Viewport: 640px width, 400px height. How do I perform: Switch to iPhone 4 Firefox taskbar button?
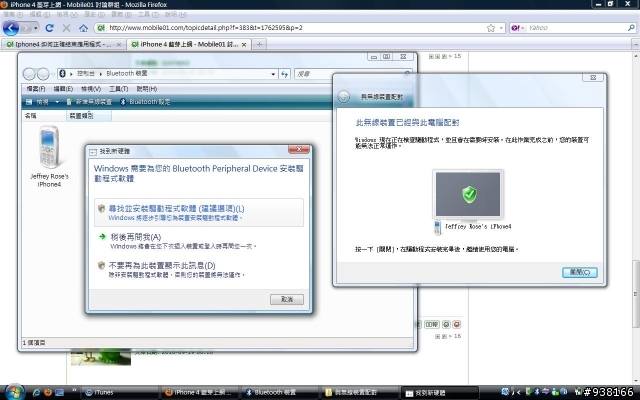click(199, 392)
